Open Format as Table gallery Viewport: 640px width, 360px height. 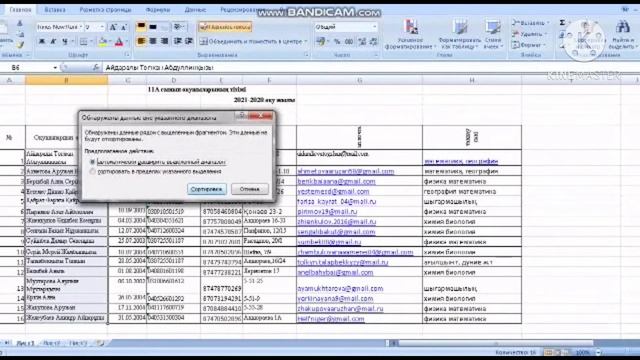[460, 35]
